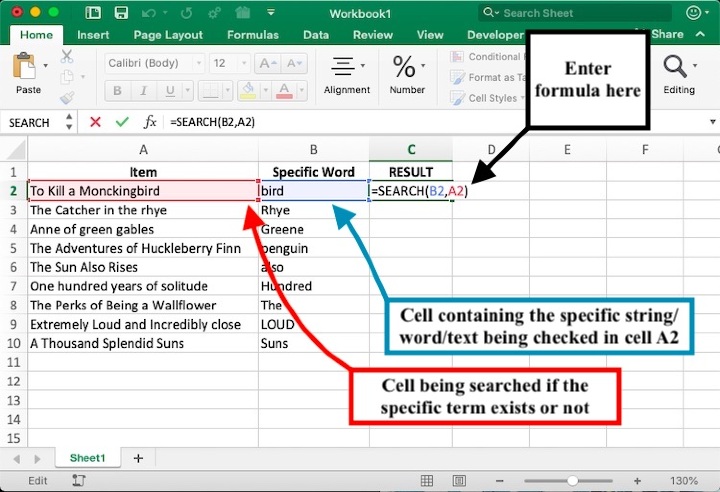Select cell 'The Sun Also Rises'

[x=143, y=267]
